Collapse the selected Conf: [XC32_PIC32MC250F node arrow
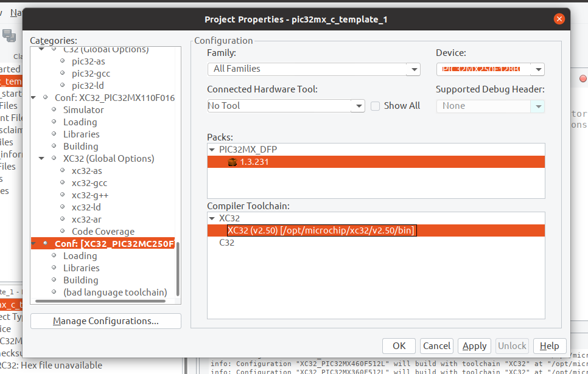The height and width of the screenshot is (374, 588). click(33, 244)
